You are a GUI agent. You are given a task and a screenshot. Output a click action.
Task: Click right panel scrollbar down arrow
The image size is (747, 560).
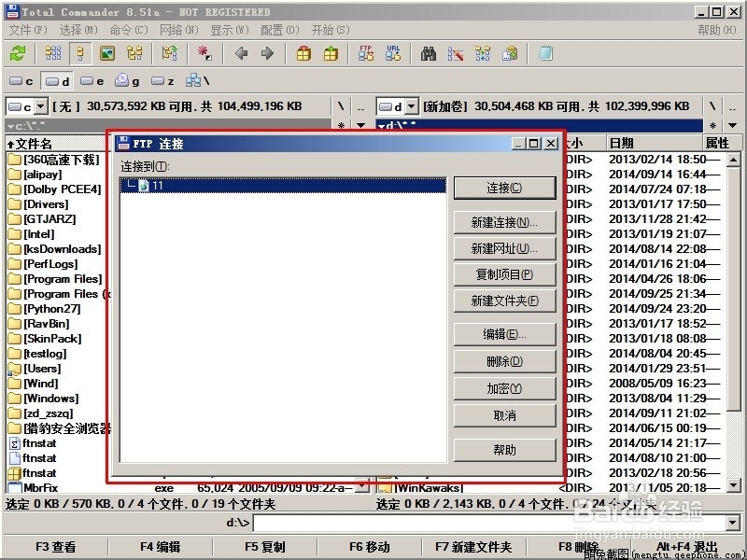coord(734,485)
